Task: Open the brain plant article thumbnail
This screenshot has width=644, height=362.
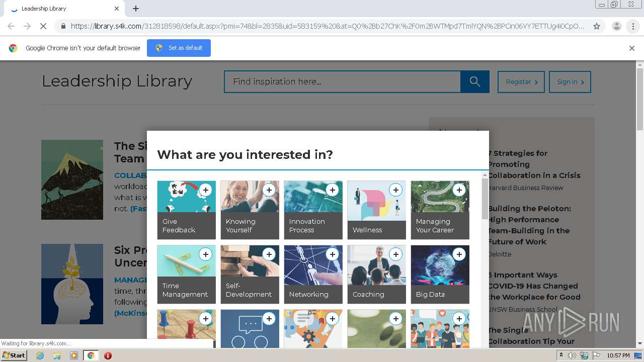Action: [72, 284]
